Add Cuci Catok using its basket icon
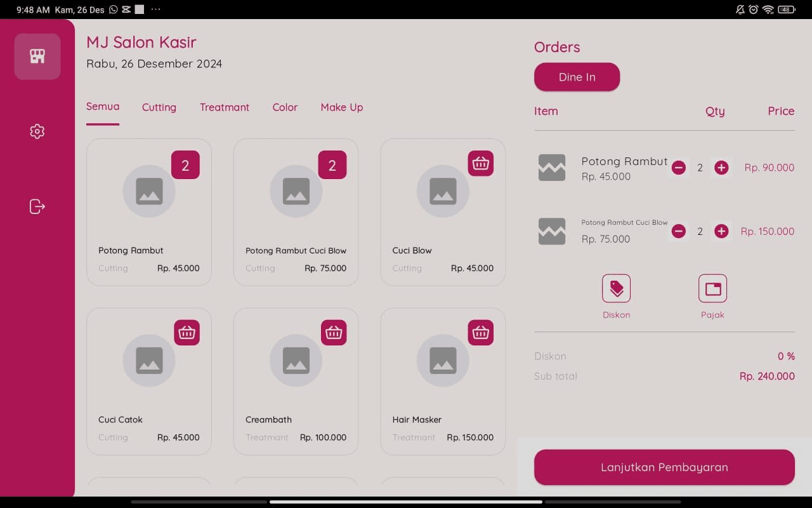Image resolution: width=812 pixels, height=508 pixels. [x=187, y=332]
